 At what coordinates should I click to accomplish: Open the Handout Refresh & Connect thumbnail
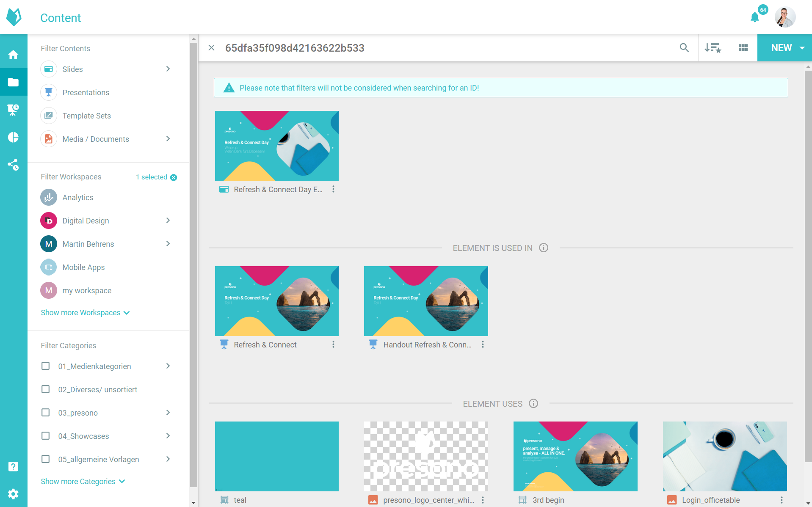(425, 301)
